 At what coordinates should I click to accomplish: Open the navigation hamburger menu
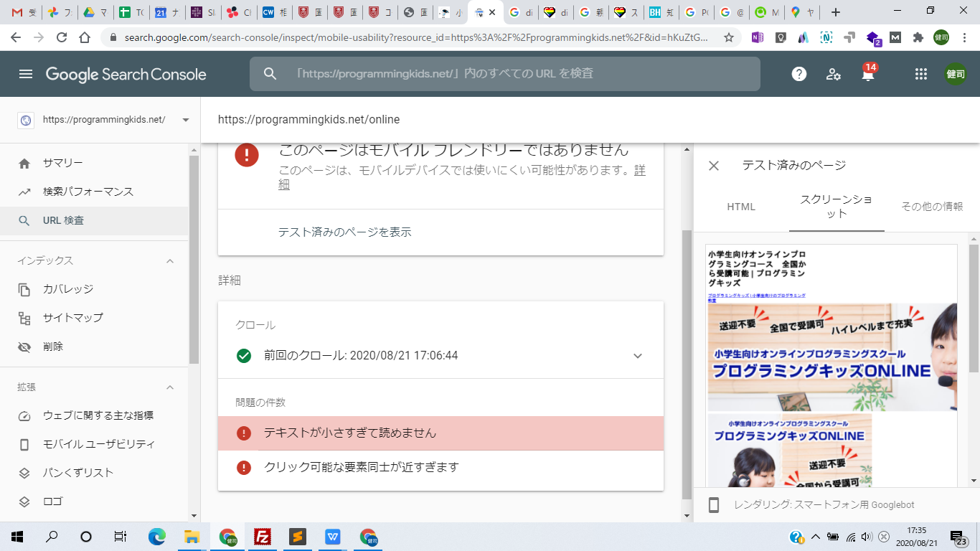27,74
